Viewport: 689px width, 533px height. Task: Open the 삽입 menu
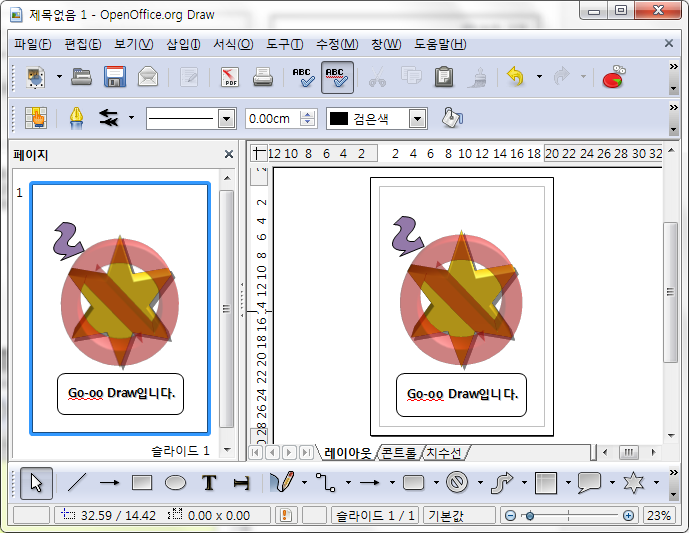(x=184, y=44)
